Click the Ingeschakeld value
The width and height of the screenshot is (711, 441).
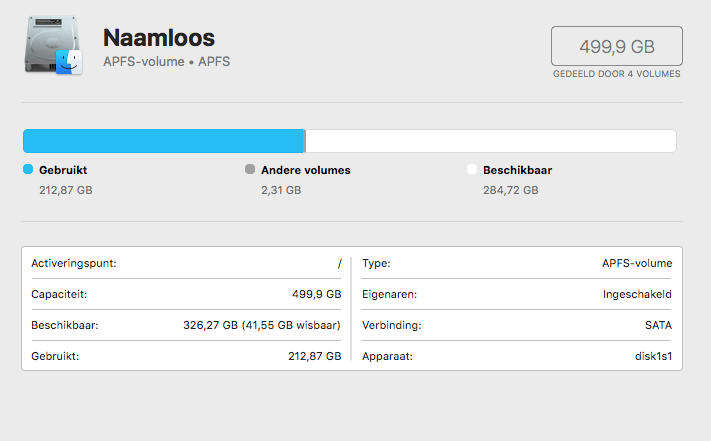coord(637,294)
